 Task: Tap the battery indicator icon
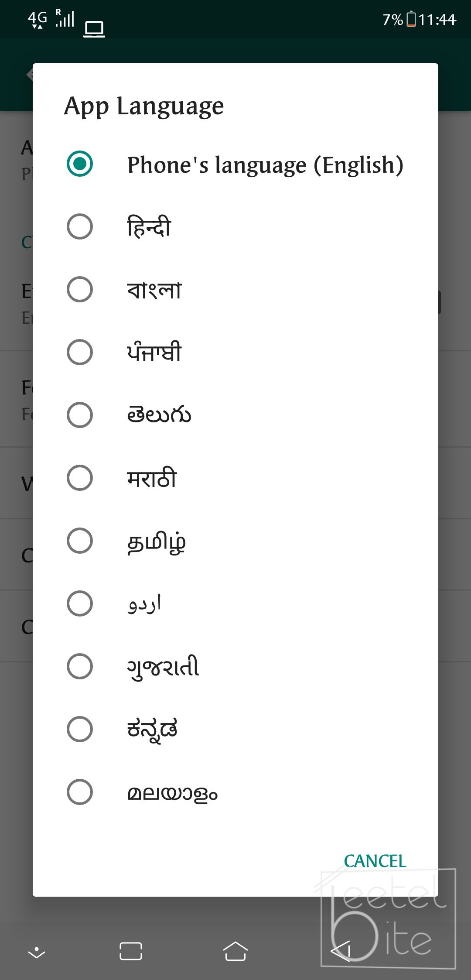tap(411, 19)
